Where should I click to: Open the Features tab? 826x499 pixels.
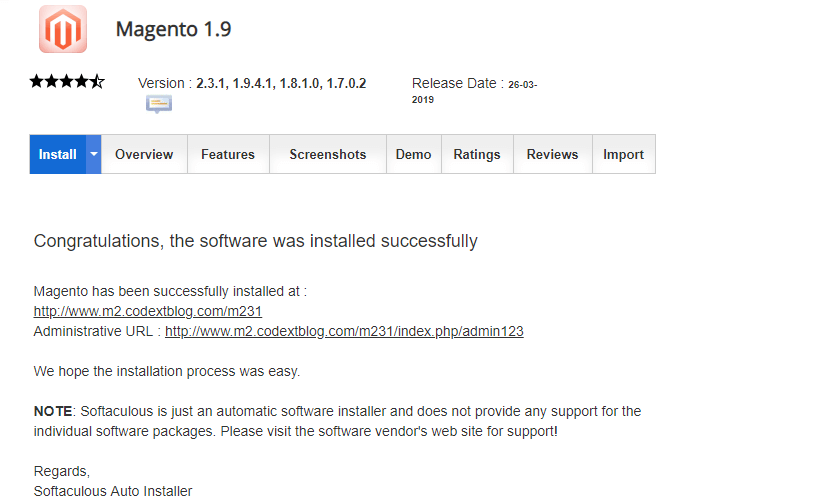click(x=228, y=154)
